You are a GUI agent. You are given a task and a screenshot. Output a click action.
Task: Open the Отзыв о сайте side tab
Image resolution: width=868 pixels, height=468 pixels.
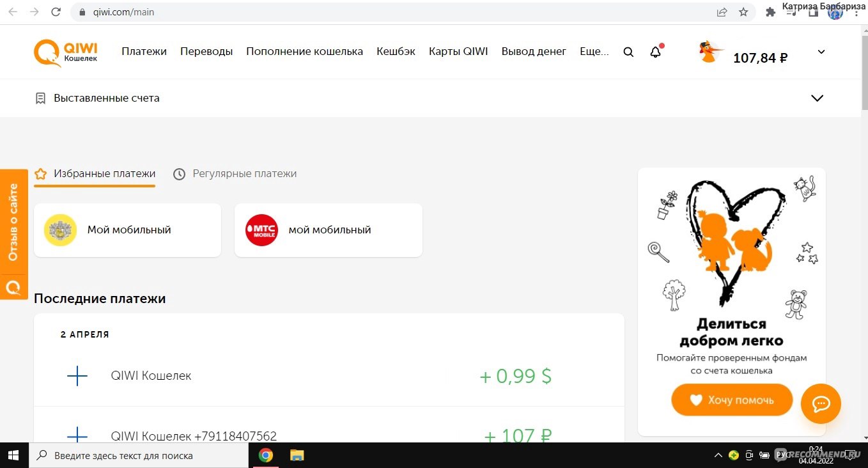pyautogui.click(x=13, y=222)
